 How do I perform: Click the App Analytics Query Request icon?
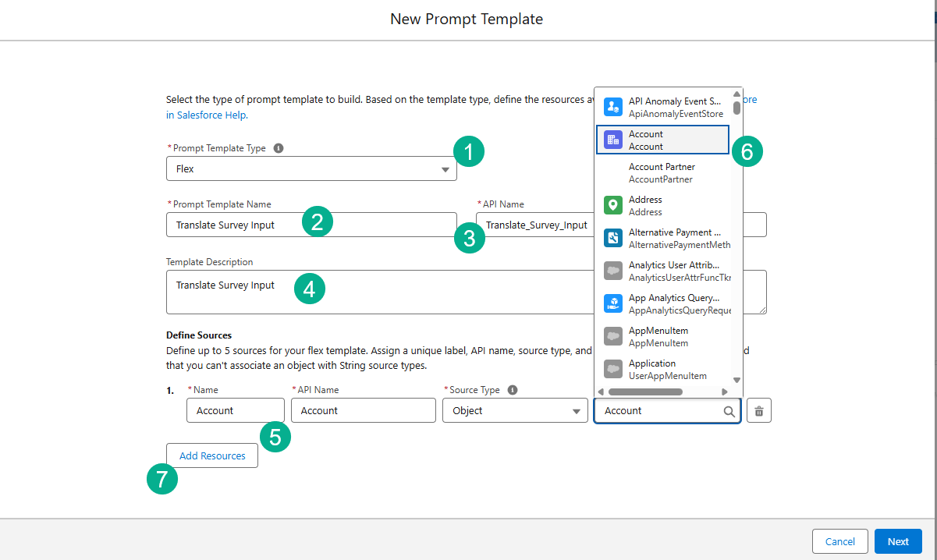coord(613,304)
